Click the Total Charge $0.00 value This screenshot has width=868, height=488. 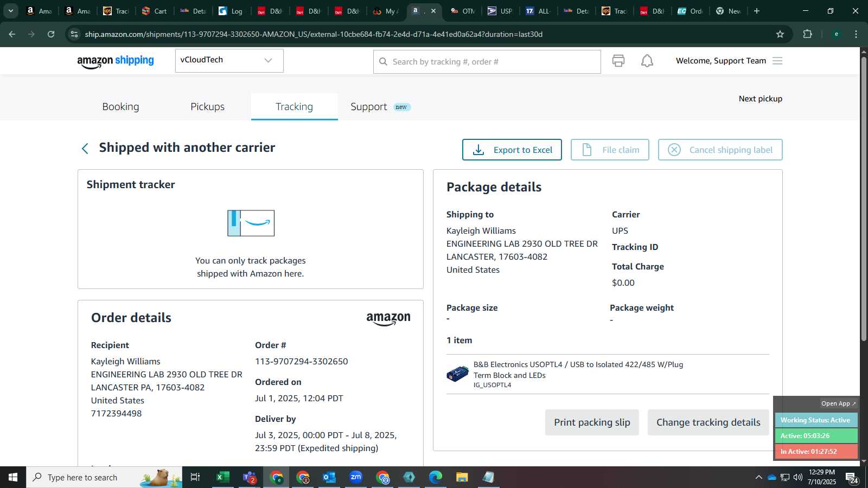(623, 282)
